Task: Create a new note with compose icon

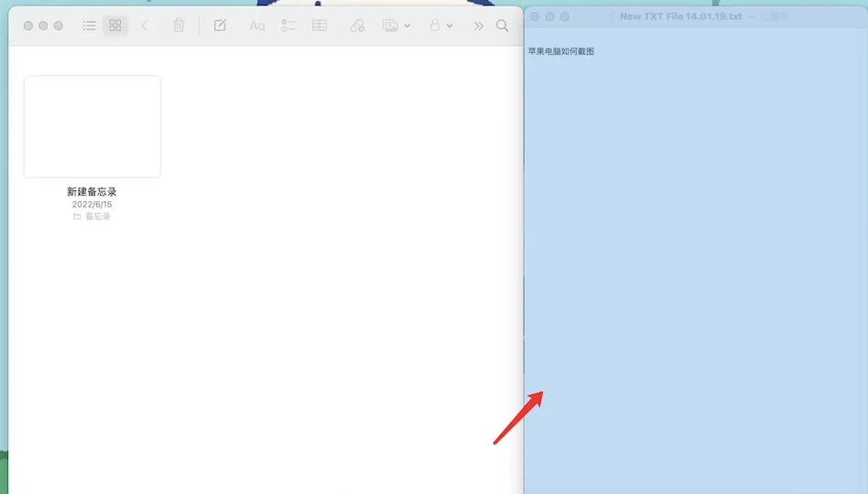Action: pyautogui.click(x=220, y=26)
